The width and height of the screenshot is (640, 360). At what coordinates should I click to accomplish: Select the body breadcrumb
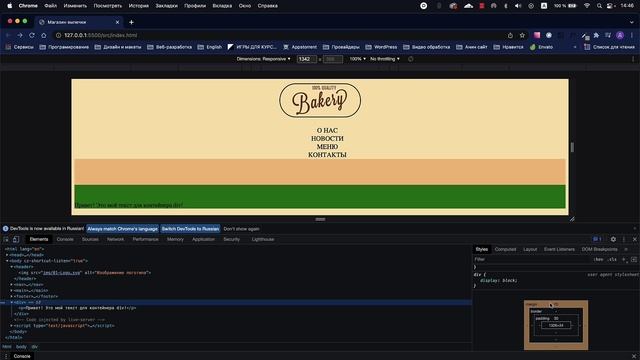(21, 347)
